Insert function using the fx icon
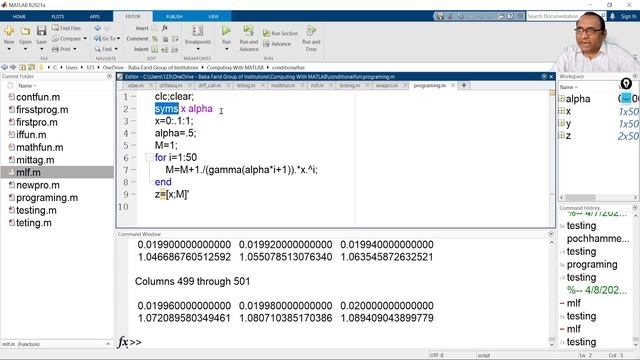 [x=165, y=28]
